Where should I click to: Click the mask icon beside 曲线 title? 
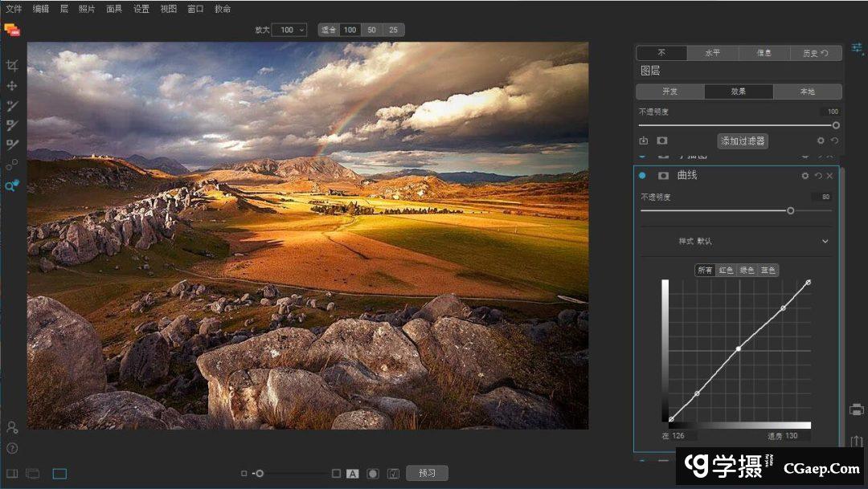[x=664, y=176]
